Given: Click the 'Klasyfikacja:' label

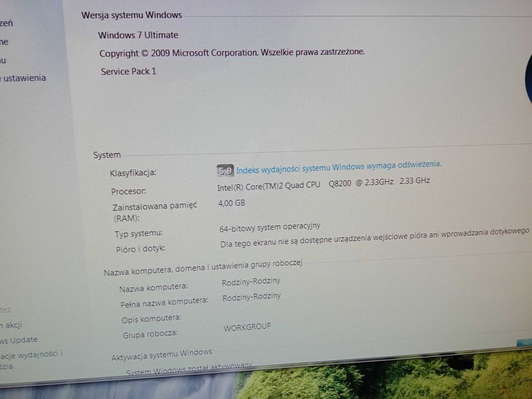Looking at the screenshot, I should tap(133, 173).
